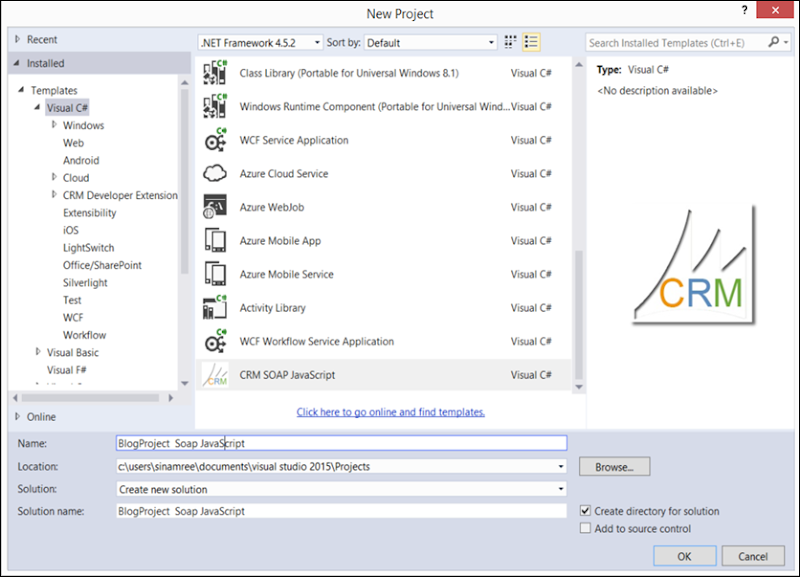Toggle Create directory for solution checkbox

point(586,511)
